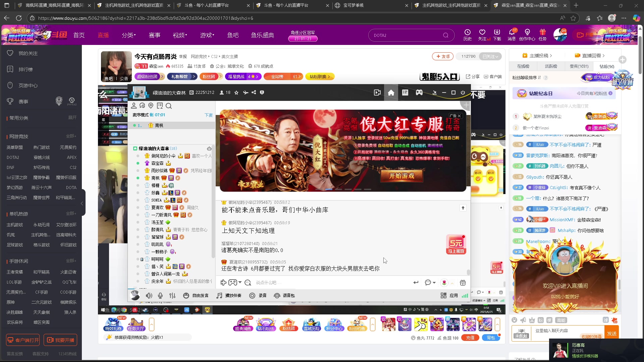Click the 下麦 link in the mic queue

point(209,115)
